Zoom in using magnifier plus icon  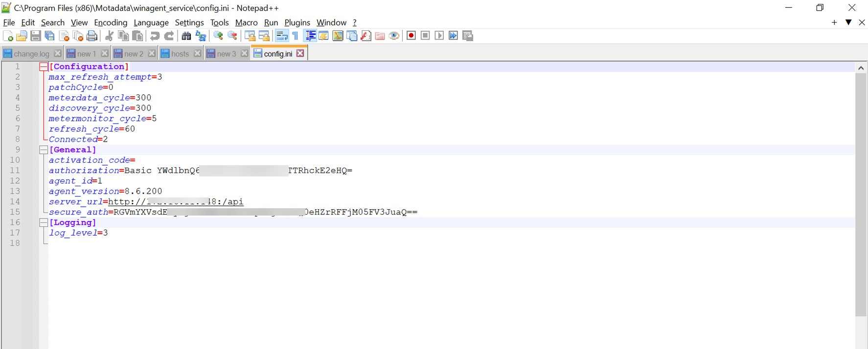218,36
